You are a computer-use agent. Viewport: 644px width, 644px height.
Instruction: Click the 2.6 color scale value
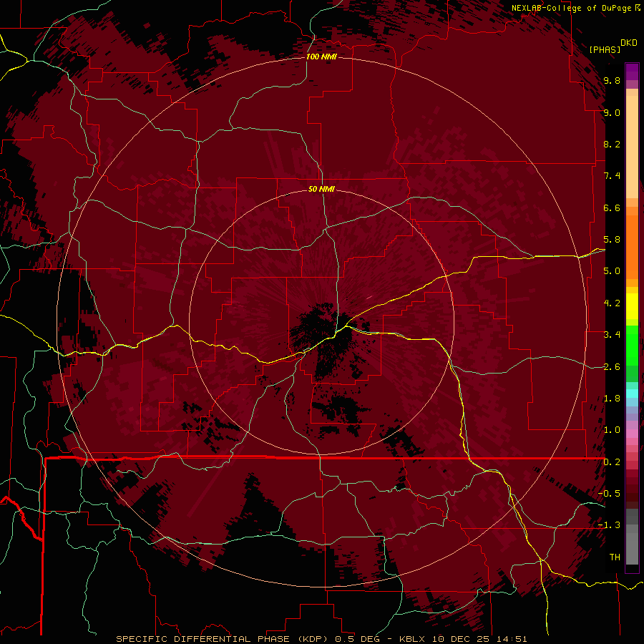pos(612,367)
